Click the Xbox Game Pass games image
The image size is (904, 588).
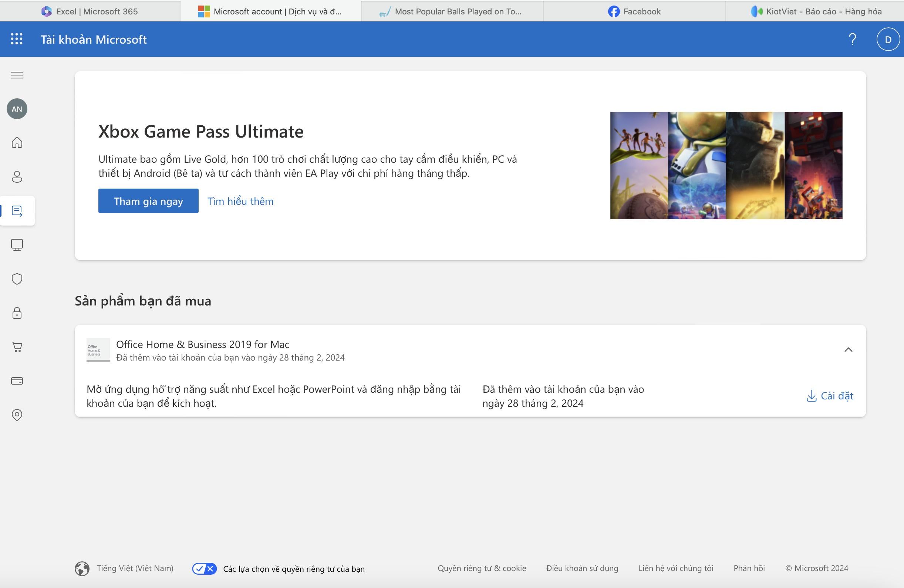(726, 165)
